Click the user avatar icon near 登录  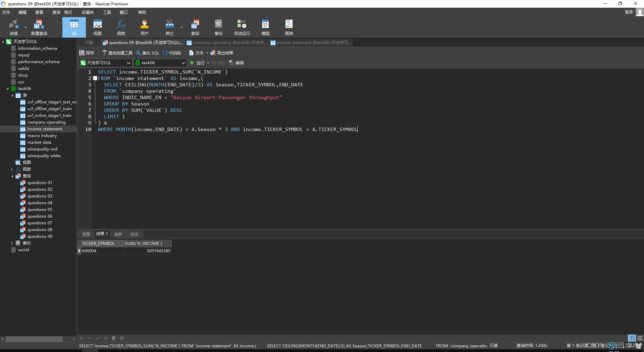point(640,12)
